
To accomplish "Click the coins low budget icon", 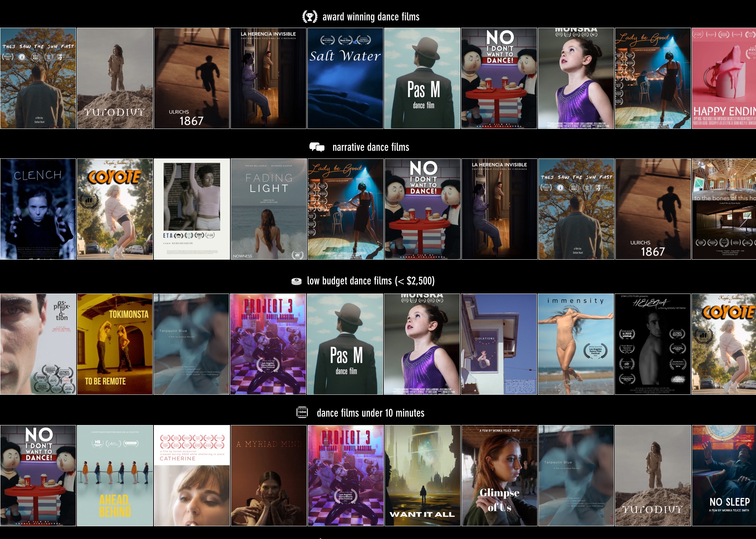I will click(296, 281).
